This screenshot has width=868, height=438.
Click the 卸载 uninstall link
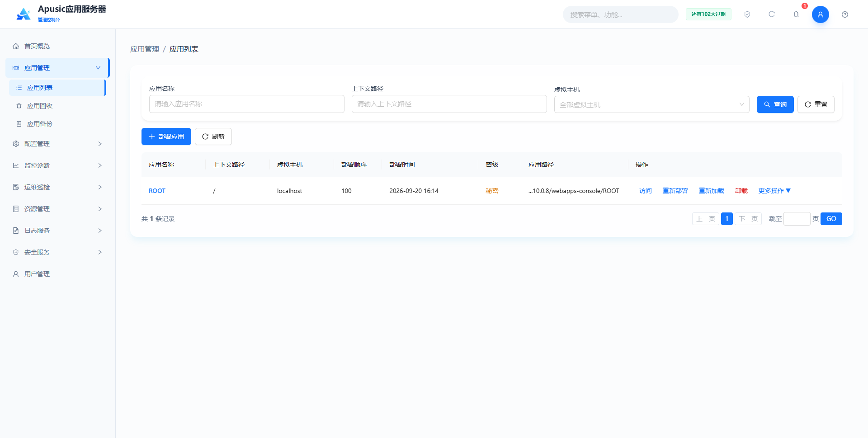741,191
